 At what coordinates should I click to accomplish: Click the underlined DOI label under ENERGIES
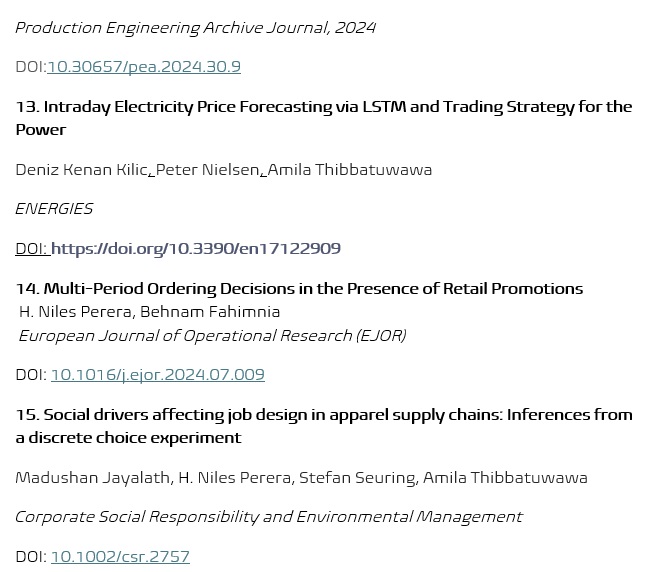[30, 248]
